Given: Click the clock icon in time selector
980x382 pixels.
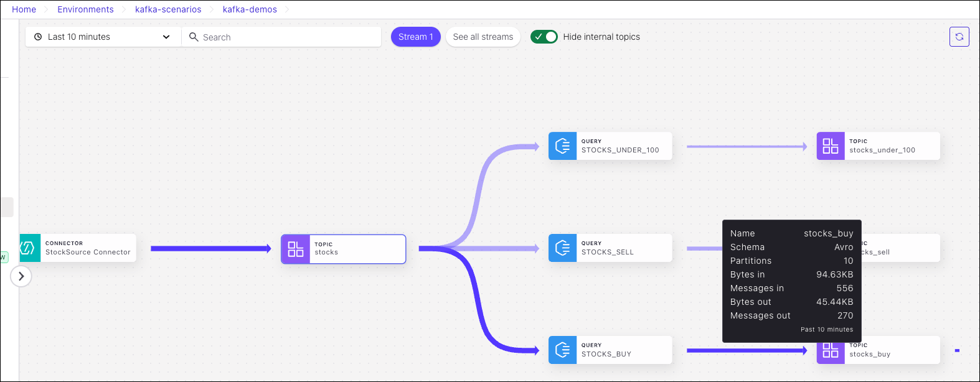Looking at the screenshot, I should click(38, 37).
